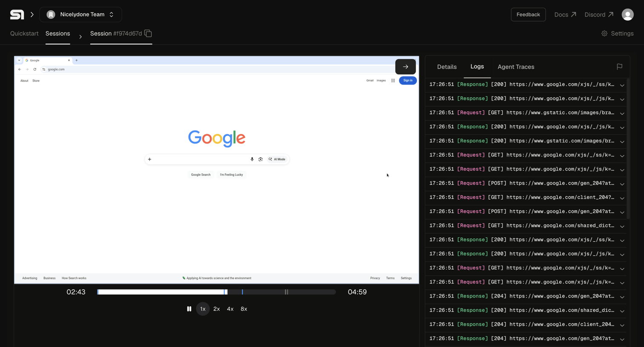
Task: Click the Store link on the Google page
Action: (36, 81)
